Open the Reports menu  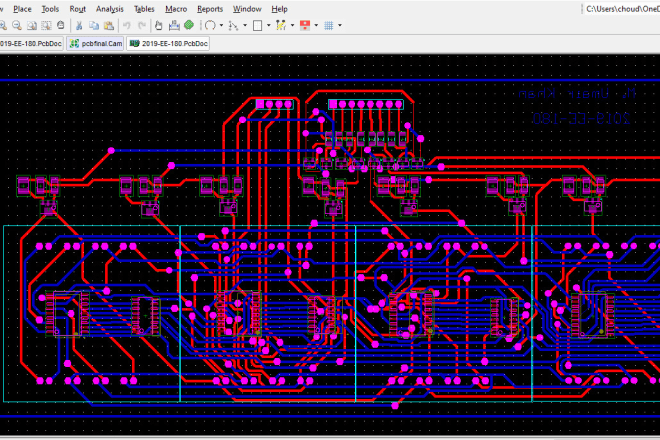(210, 9)
